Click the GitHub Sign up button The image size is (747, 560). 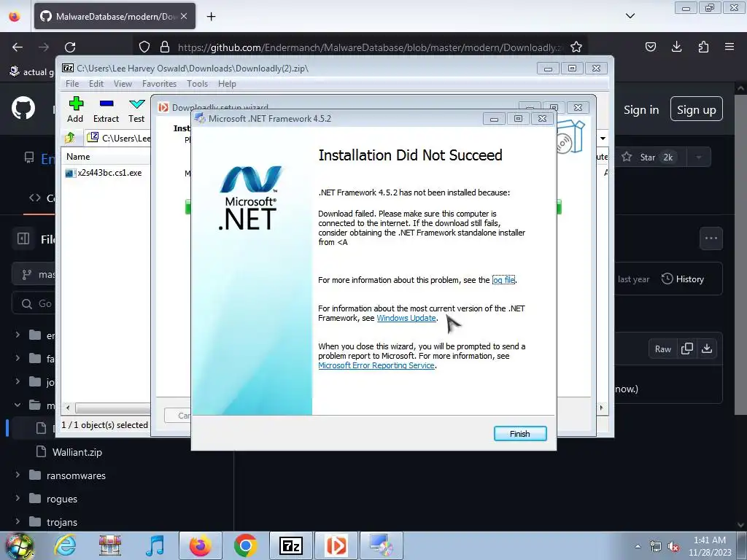pos(697,109)
